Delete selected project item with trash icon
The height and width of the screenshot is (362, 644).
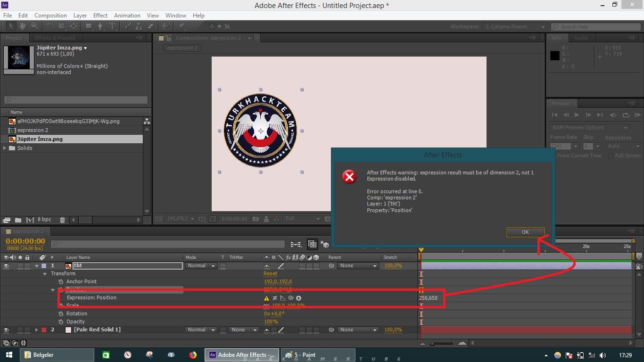pyautogui.click(x=62, y=220)
